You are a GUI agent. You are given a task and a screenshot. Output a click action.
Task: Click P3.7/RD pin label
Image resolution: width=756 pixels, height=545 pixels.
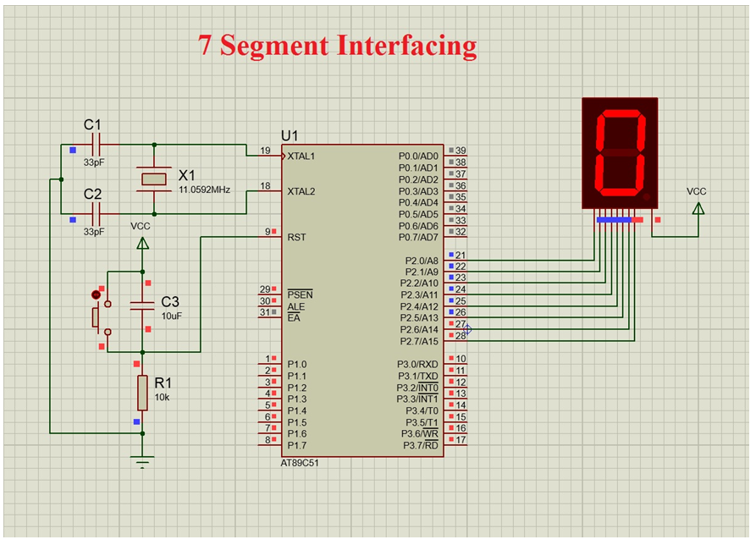pyautogui.click(x=421, y=445)
